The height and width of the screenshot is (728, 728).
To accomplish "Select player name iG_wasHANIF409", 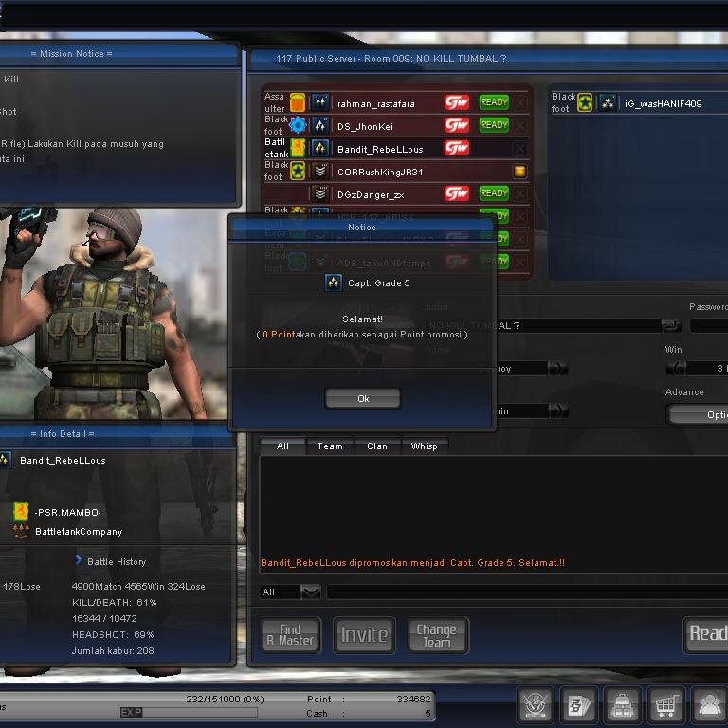I will 663,104.
